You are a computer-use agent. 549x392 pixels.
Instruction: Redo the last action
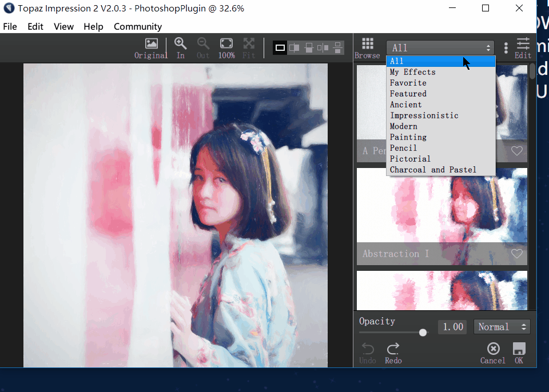pyautogui.click(x=393, y=353)
